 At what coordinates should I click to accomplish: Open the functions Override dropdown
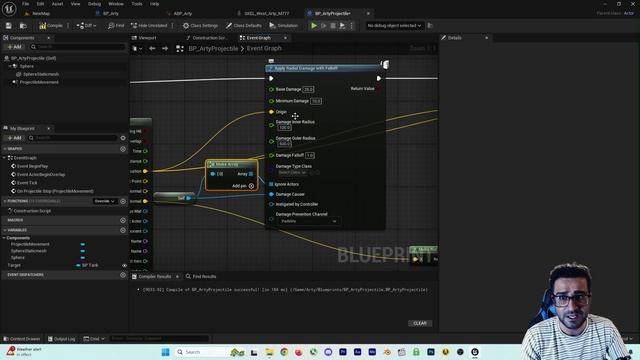click(x=104, y=201)
